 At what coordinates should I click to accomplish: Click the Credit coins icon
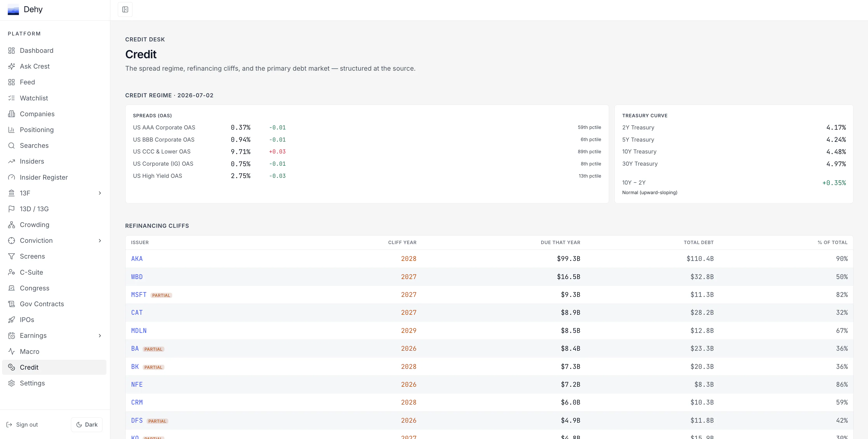11,367
